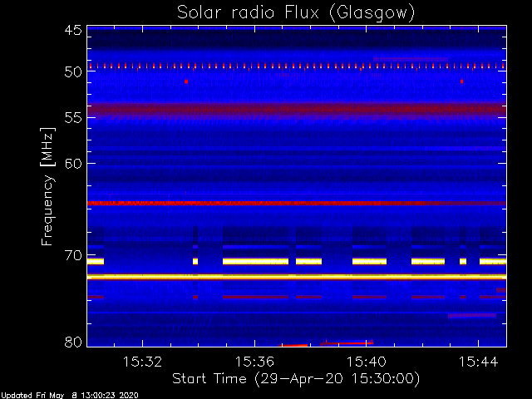Screen dimensions: 532x399
Task: Click the bright red narrow band near 64 MHz
Action: click(x=297, y=203)
